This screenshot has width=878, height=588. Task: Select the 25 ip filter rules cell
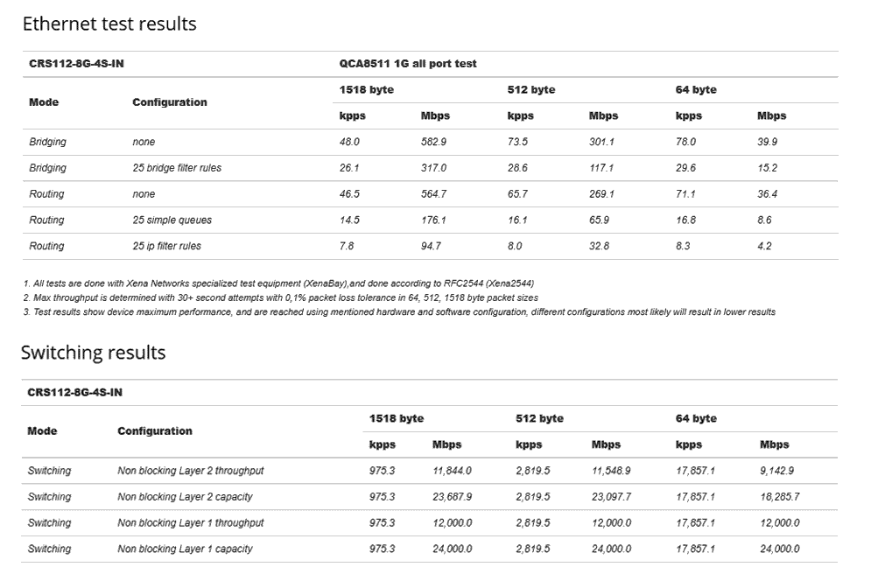click(166, 246)
